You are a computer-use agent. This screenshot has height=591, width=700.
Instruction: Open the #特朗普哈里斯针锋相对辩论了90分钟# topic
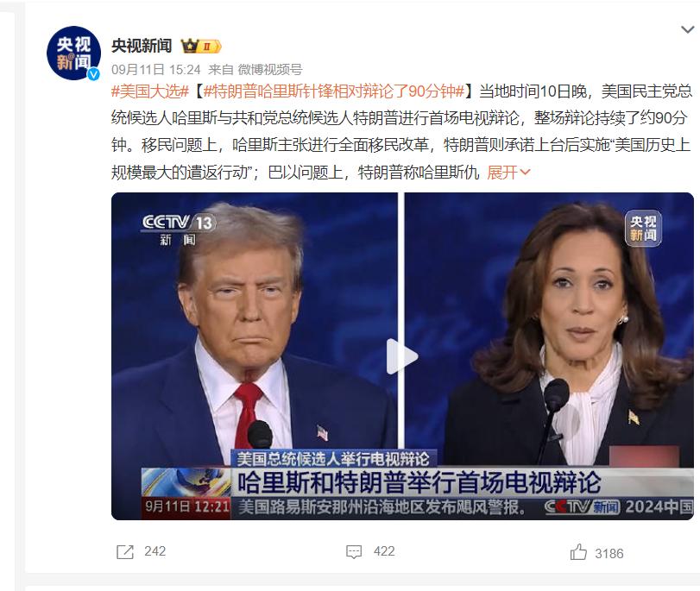pyautogui.click(x=334, y=91)
